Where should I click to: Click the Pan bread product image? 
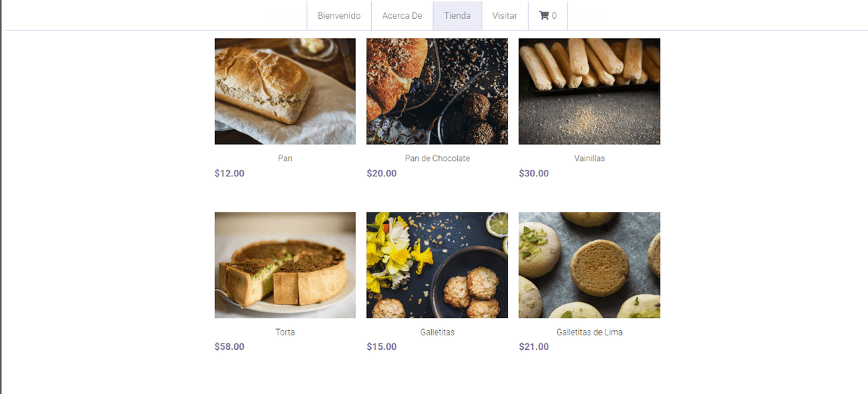pyautogui.click(x=285, y=91)
